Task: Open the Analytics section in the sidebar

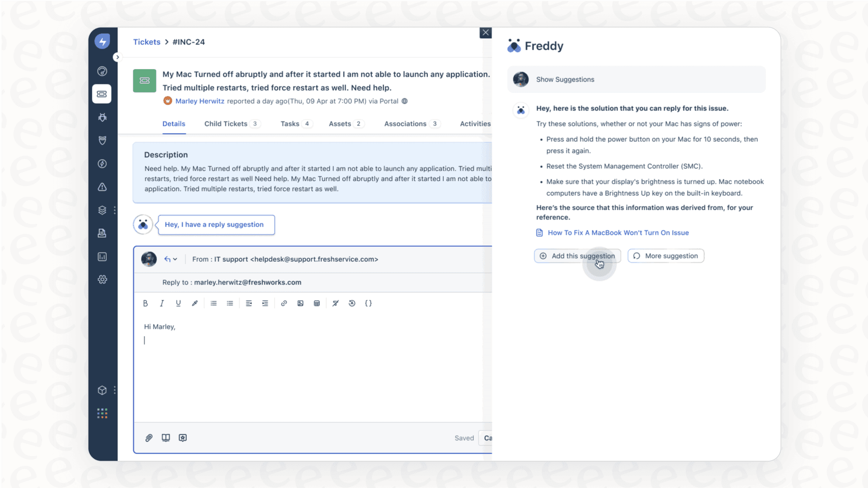Action: pos(102,257)
